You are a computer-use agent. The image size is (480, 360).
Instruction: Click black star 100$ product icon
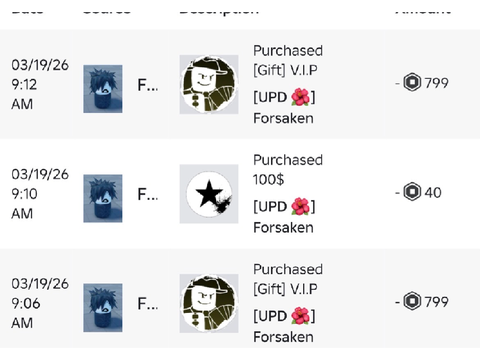(x=209, y=194)
